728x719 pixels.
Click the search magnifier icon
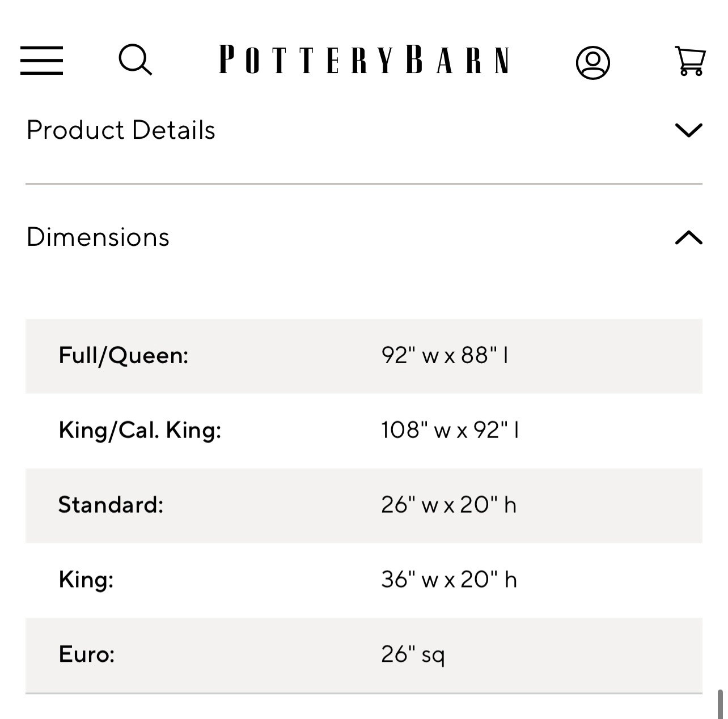[135, 60]
